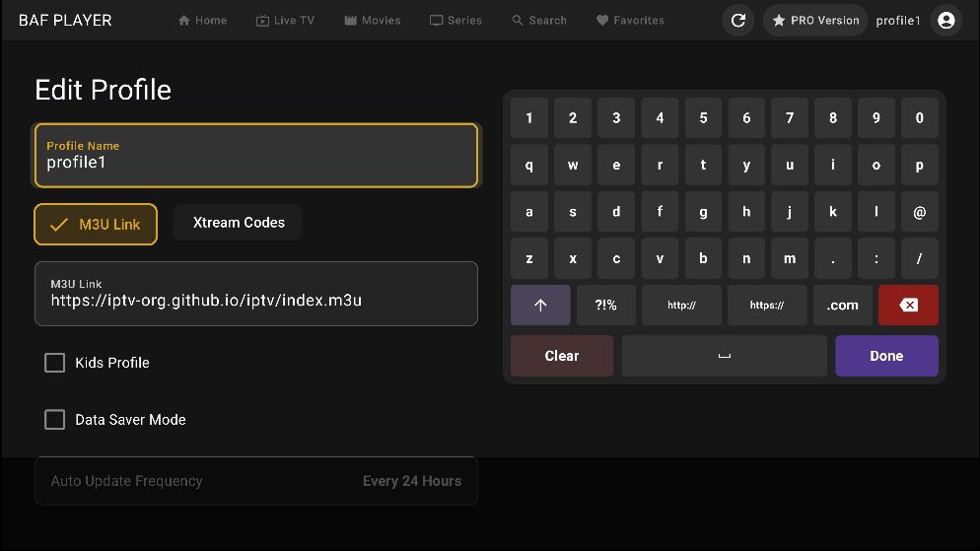Viewport: 980px width, 551px height.
Task: Switch to Xtream Codes option
Action: click(238, 223)
